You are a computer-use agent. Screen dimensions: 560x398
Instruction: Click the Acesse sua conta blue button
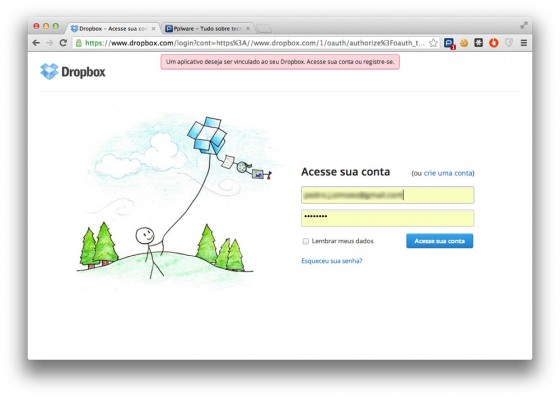[x=440, y=241]
